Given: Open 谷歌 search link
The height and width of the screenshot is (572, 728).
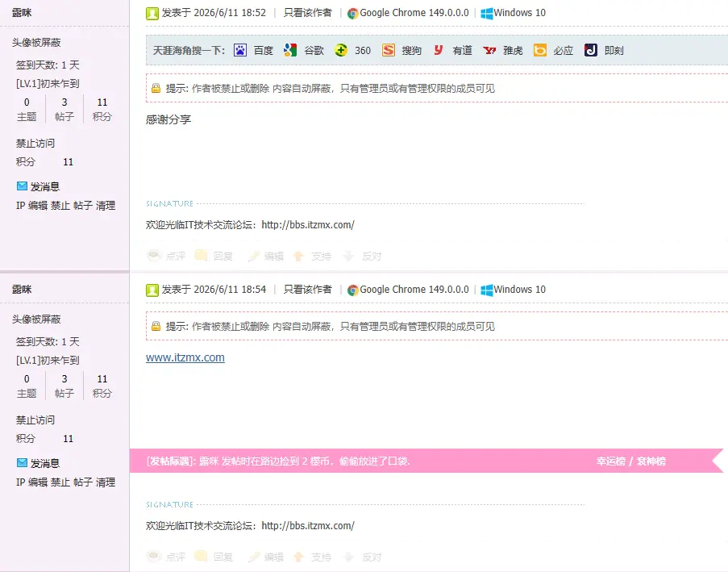Looking at the screenshot, I should click(314, 50).
